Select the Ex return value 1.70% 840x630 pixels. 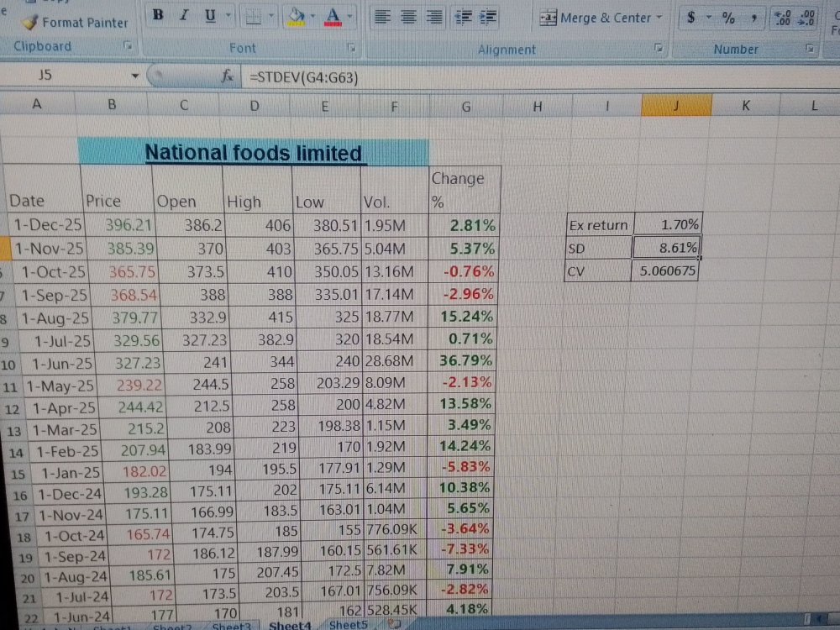click(x=668, y=224)
